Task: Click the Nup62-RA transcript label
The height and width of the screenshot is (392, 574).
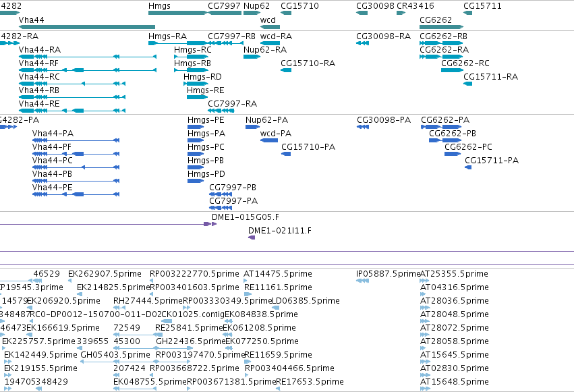Action: [x=265, y=50]
